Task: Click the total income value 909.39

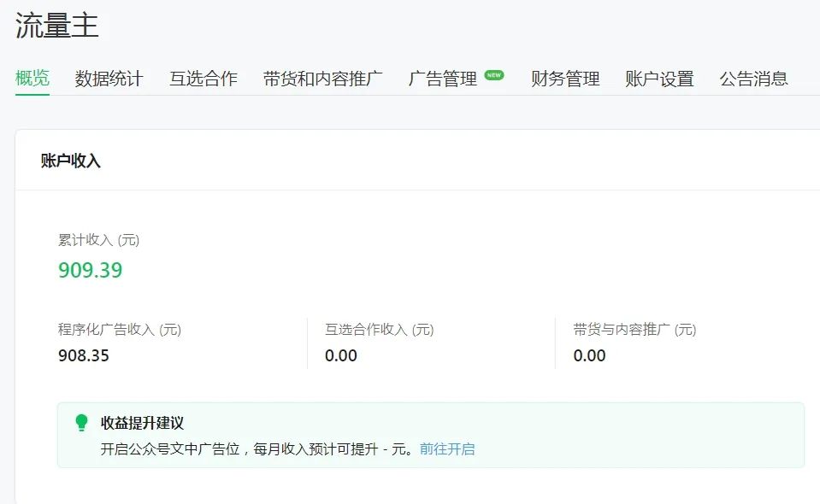Action: [x=90, y=270]
